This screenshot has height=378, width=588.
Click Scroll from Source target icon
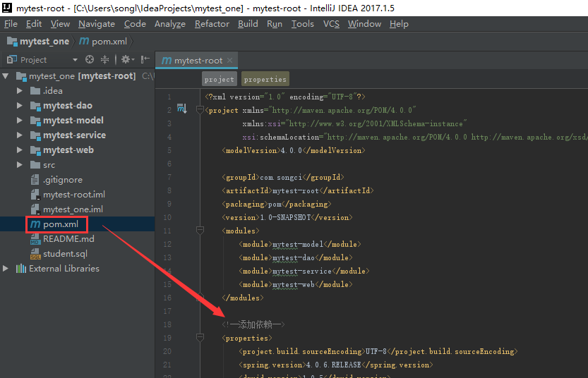(x=89, y=59)
